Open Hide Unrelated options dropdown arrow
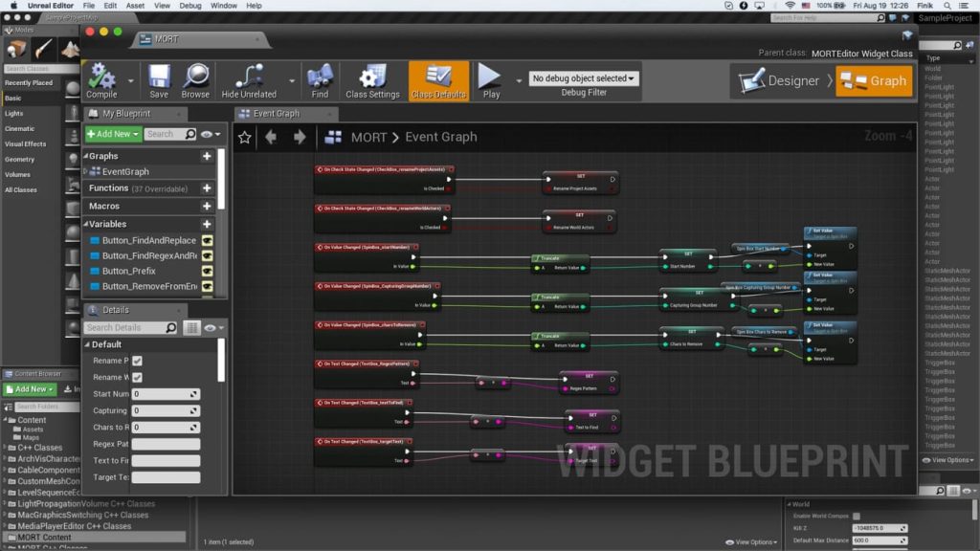This screenshot has width=980, height=551. pyautogui.click(x=291, y=81)
